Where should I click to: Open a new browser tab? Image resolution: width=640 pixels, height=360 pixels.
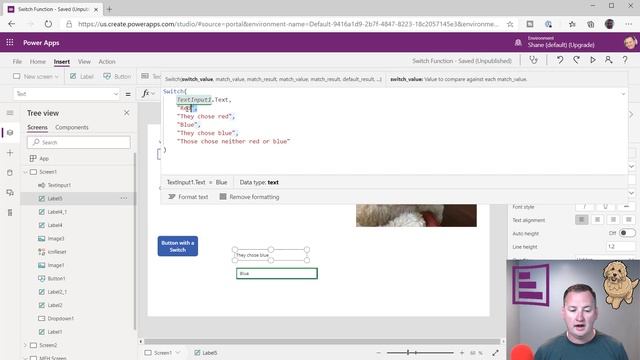[x=109, y=9]
